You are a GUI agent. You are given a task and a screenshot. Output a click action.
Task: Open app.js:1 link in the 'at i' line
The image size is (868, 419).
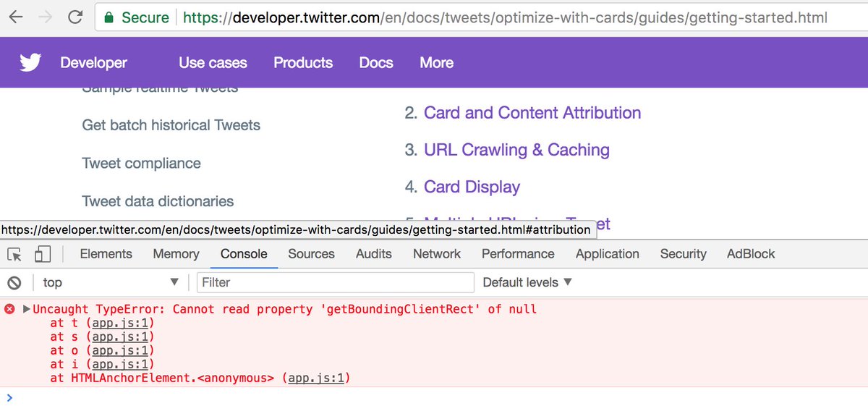(x=119, y=365)
